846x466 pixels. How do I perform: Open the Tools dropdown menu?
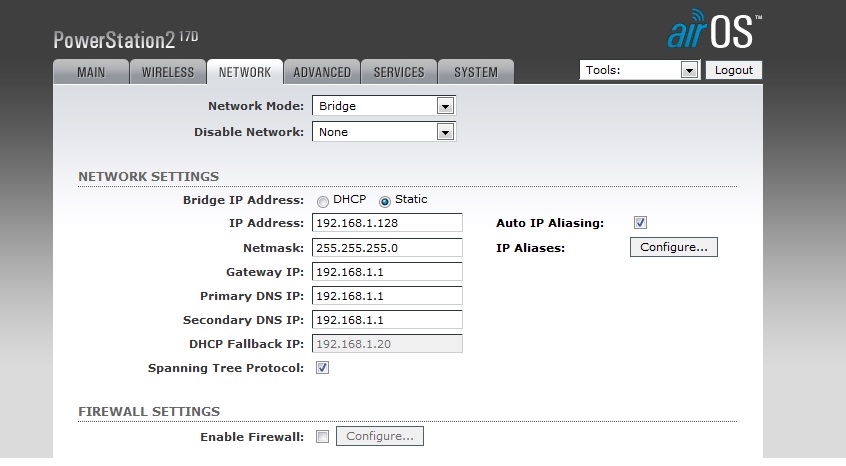(x=640, y=70)
